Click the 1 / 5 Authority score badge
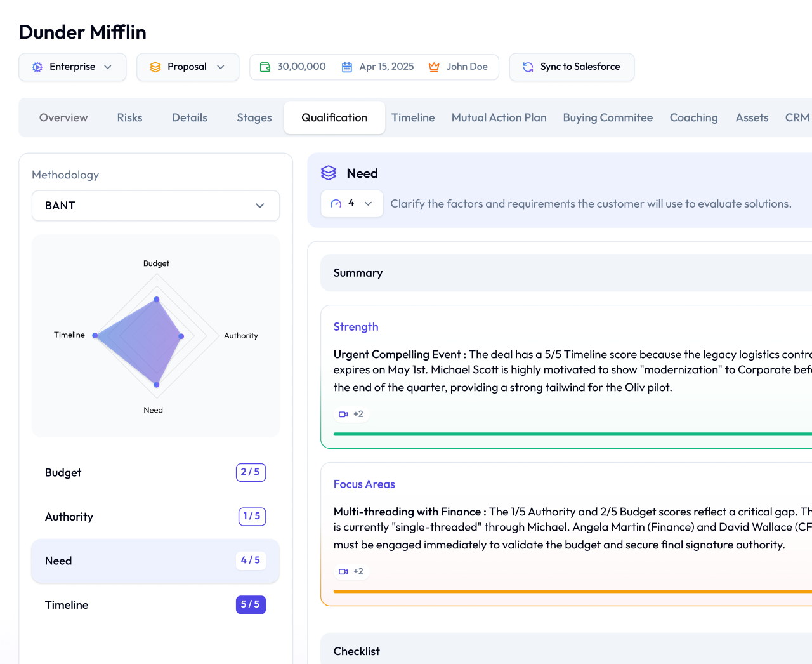812x664 pixels. tap(252, 516)
